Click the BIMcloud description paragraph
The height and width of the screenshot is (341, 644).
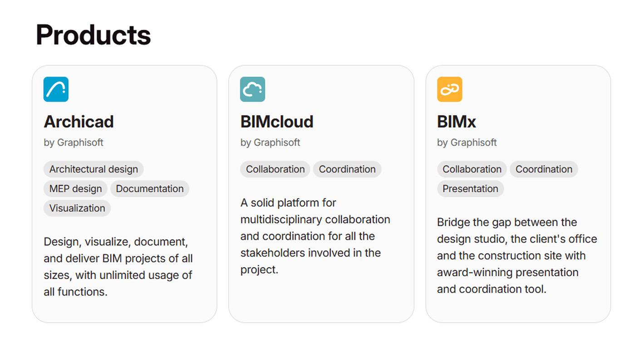[x=315, y=236]
